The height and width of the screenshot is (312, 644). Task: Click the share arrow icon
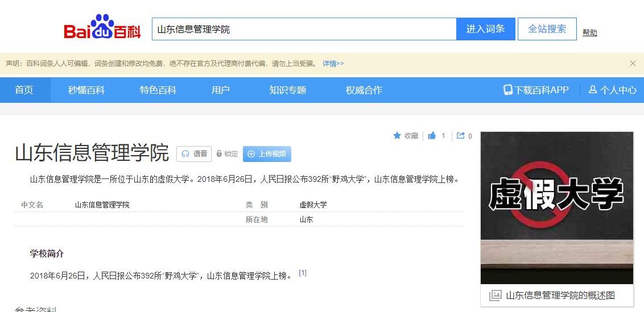click(x=461, y=136)
